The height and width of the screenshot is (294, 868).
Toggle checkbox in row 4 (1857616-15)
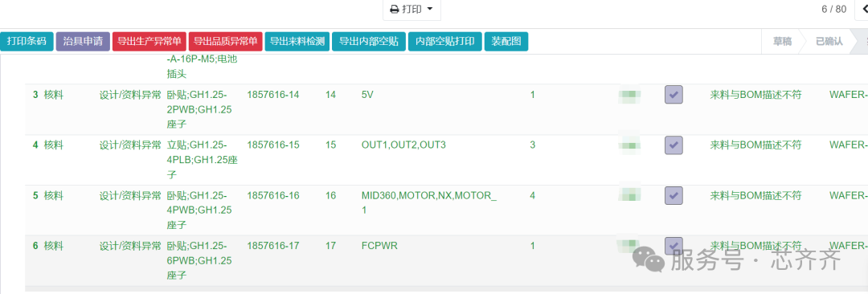pos(674,145)
